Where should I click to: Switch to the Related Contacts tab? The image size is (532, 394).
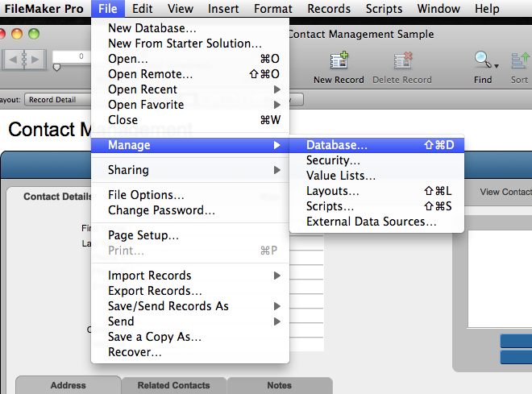(x=174, y=385)
